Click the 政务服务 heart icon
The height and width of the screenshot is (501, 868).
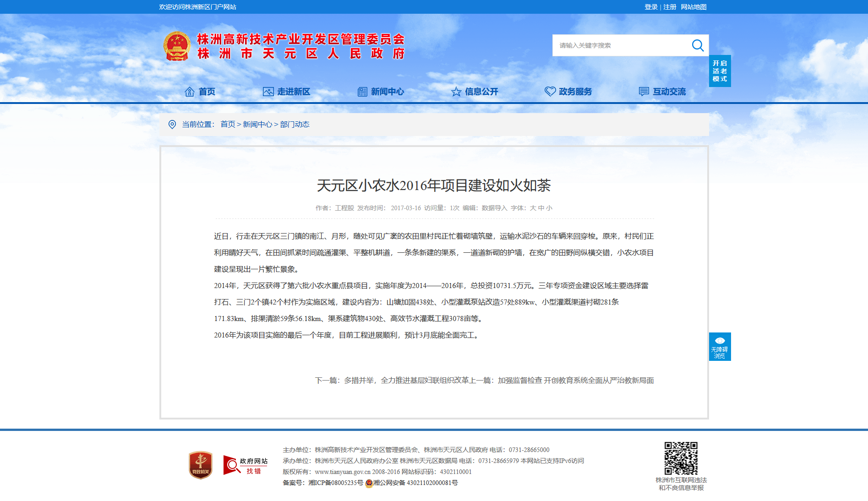(x=550, y=92)
